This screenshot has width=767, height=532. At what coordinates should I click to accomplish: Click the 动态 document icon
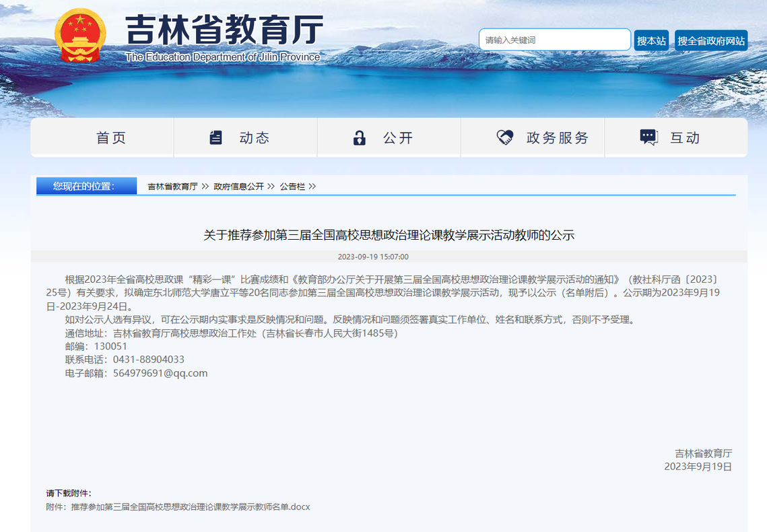point(215,138)
